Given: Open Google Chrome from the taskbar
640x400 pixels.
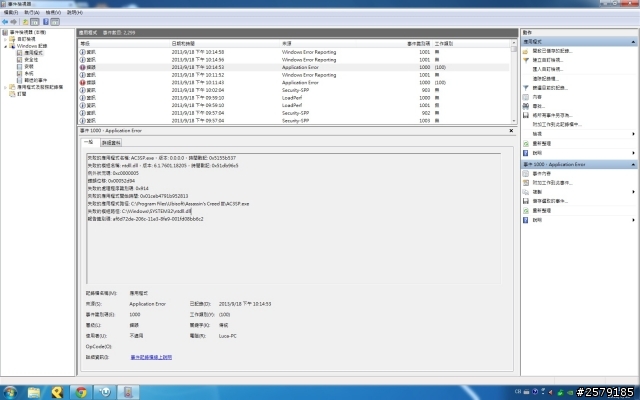Looking at the screenshot, I should point(81,392).
